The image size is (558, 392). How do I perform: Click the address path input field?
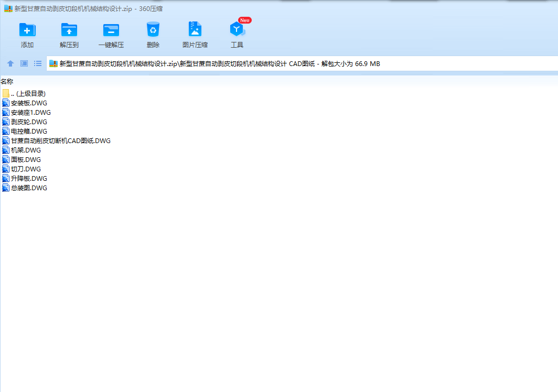pyautogui.click(x=302, y=63)
